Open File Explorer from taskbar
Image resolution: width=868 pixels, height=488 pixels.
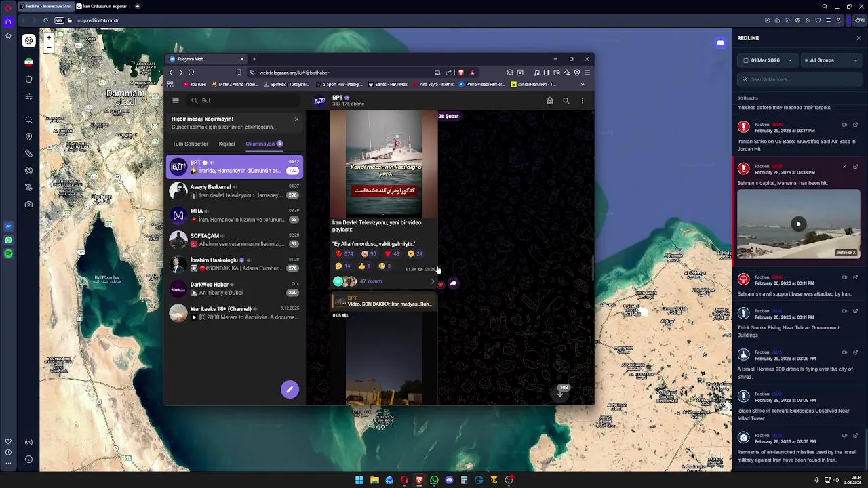pos(374,480)
